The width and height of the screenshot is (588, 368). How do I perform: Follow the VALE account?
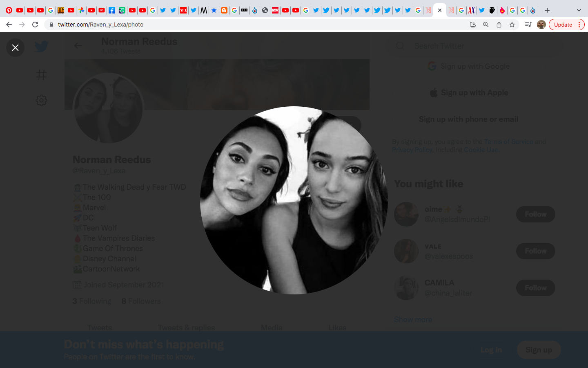[x=535, y=251]
